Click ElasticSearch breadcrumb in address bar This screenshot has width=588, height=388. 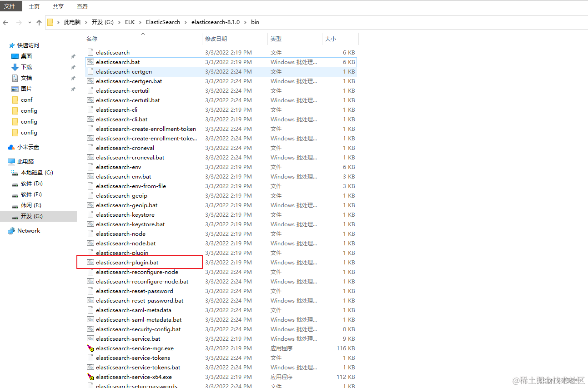[163, 22]
